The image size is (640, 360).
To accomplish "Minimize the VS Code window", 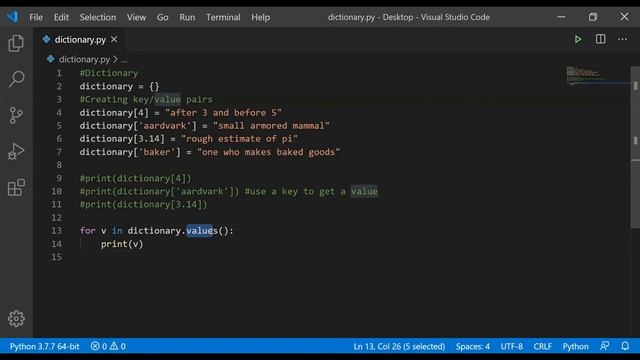I will pyautogui.click(x=561, y=17).
